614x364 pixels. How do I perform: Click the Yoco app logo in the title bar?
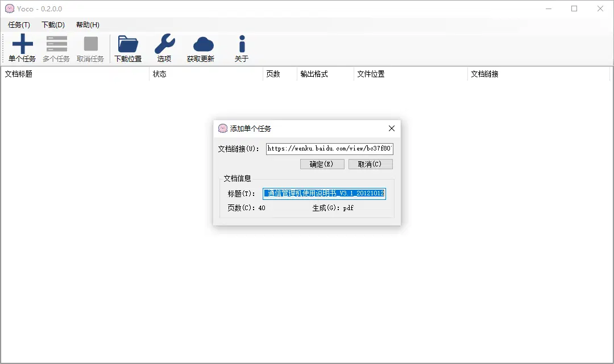click(x=10, y=9)
